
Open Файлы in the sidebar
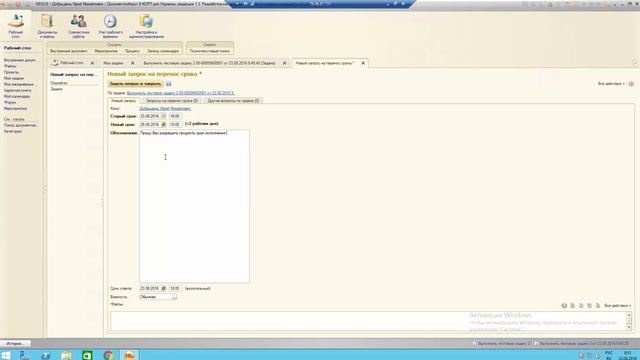tap(10, 66)
